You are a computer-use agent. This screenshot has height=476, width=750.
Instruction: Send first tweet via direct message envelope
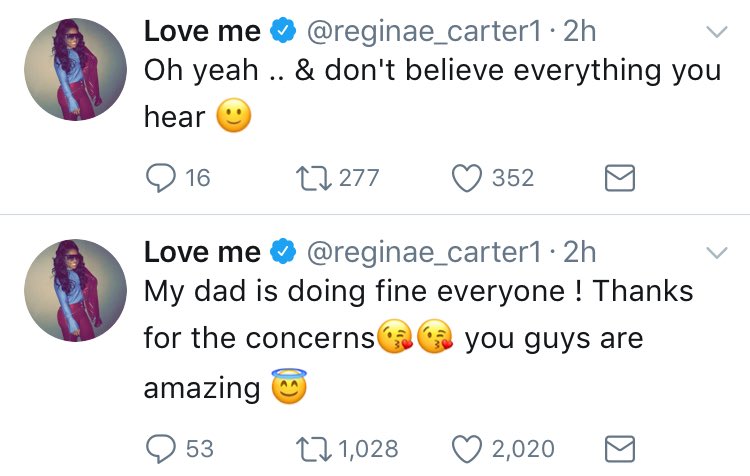point(620,178)
